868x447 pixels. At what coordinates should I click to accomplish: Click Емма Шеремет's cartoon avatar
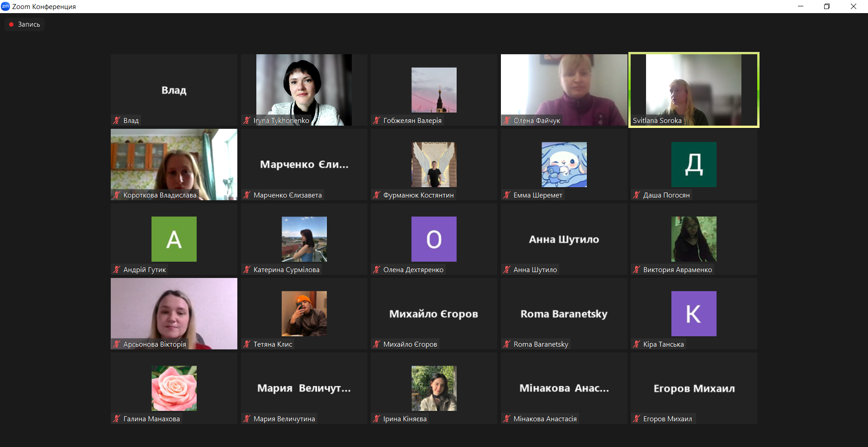coord(564,165)
